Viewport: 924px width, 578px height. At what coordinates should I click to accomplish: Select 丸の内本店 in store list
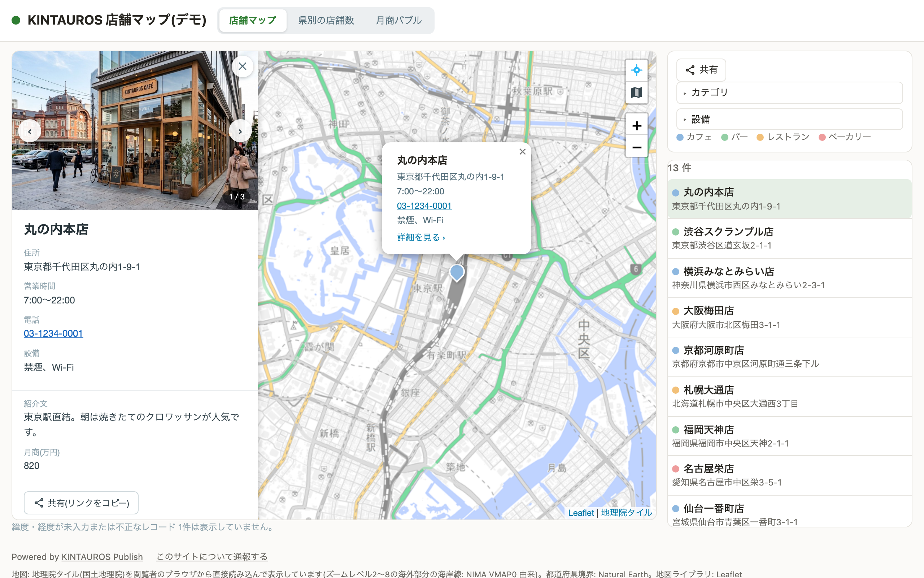tap(789, 199)
